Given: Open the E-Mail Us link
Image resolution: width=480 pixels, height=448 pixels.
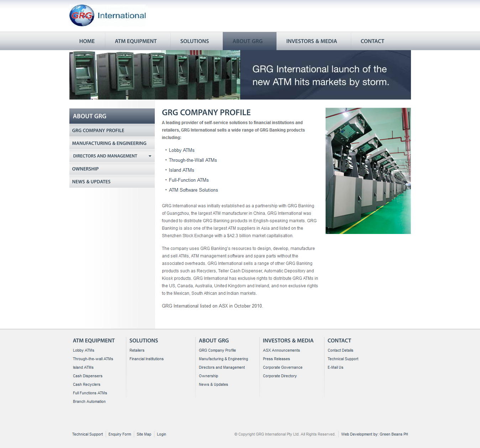Looking at the screenshot, I should click(x=335, y=367).
